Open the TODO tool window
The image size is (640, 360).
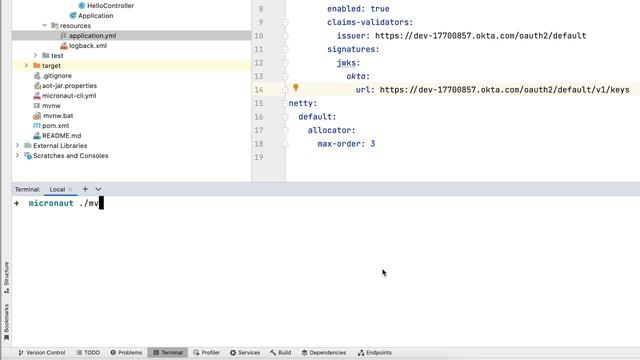[88, 352]
